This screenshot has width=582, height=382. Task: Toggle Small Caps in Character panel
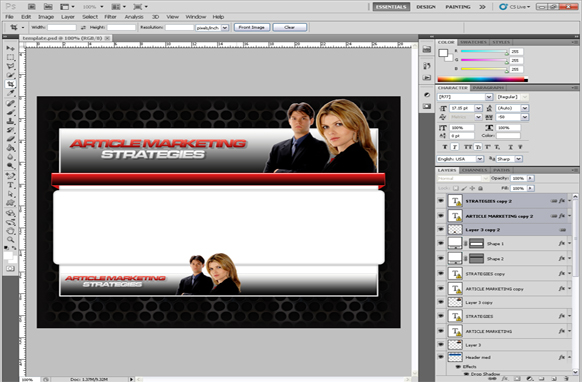pyautogui.click(x=478, y=147)
